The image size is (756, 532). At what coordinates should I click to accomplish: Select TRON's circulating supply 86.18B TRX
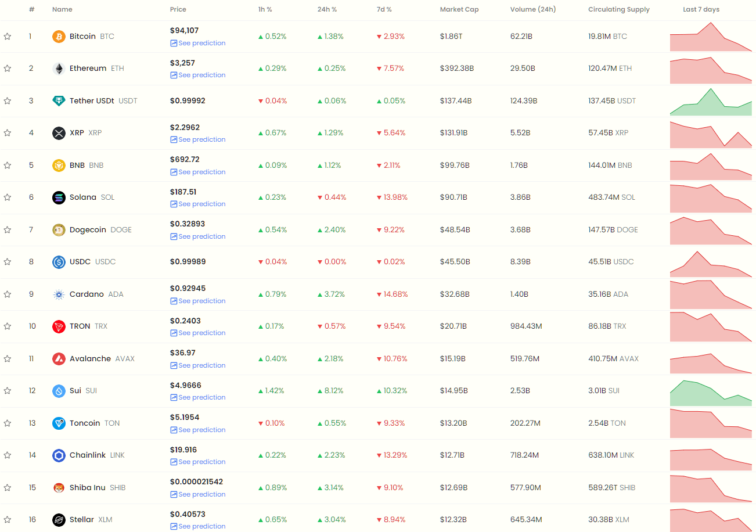point(607,326)
